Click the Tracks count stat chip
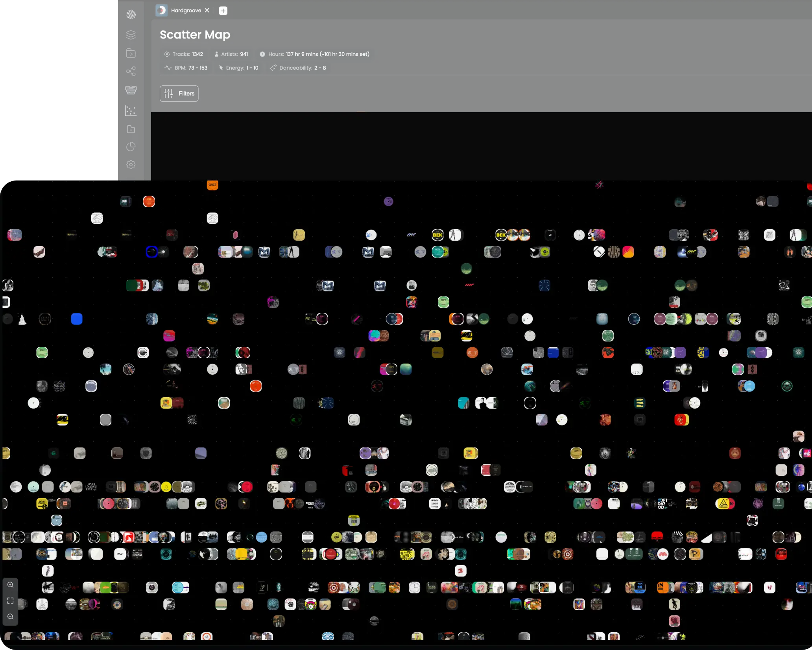Viewport: 812px width, 650px height. 183,54
